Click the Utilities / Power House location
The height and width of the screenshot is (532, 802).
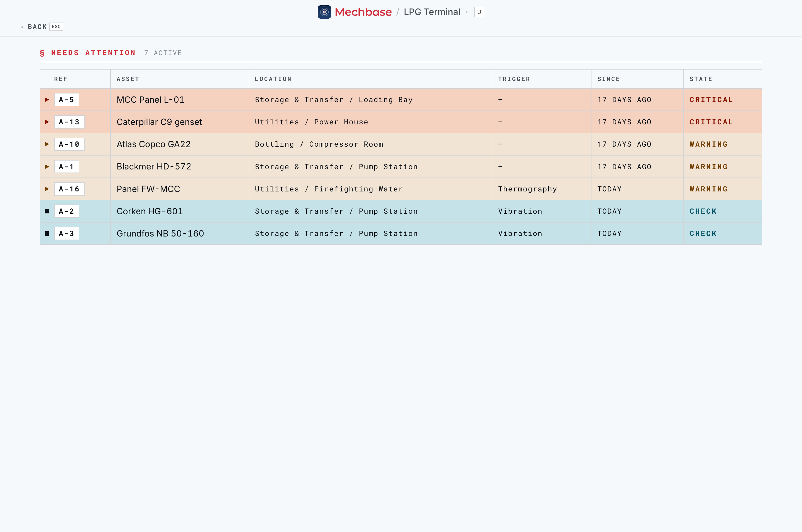[311, 122]
